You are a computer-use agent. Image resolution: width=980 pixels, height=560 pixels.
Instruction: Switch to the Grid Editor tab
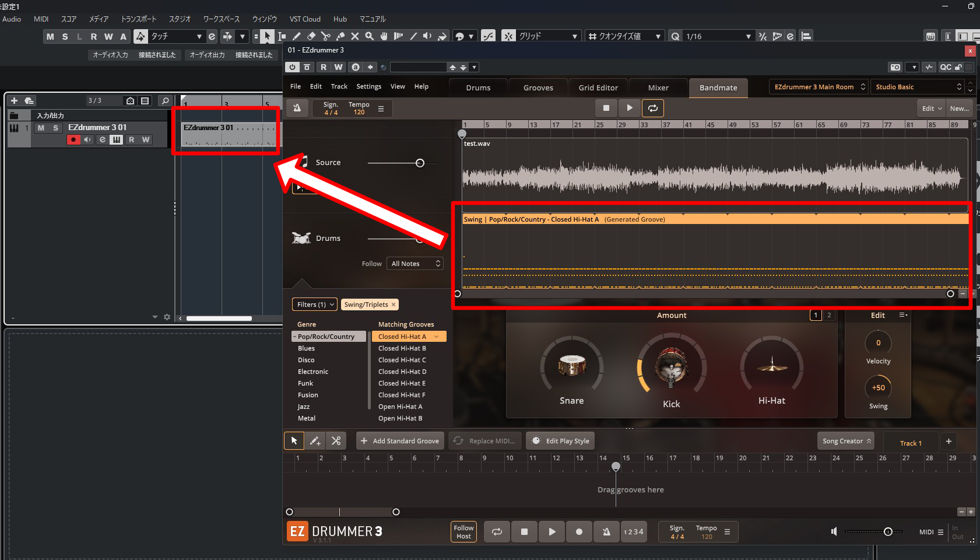coord(598,87)
